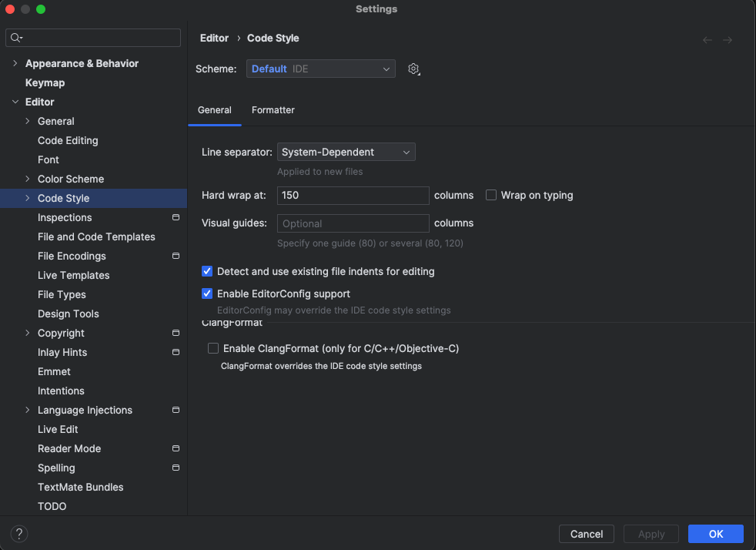Enable ClangFormat checkbox
The width and height of the screenshot is (756, 550).
[x=213, y=348]
